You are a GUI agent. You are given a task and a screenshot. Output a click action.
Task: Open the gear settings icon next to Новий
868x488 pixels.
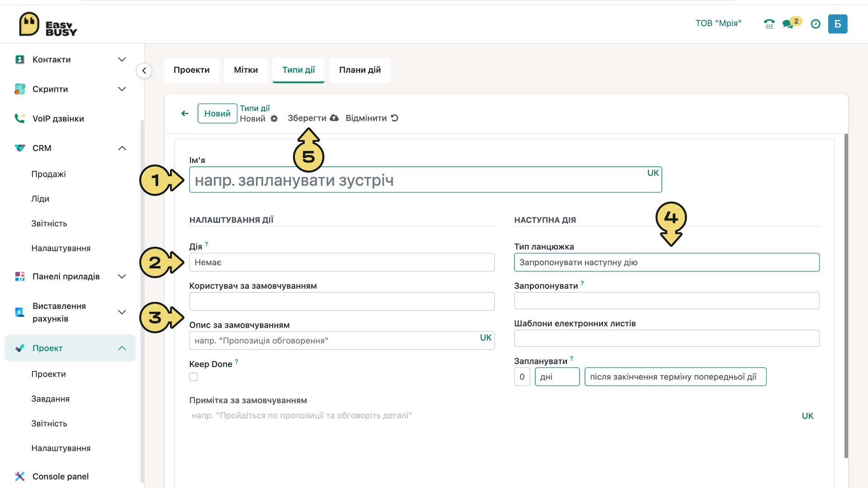(274, 119)
